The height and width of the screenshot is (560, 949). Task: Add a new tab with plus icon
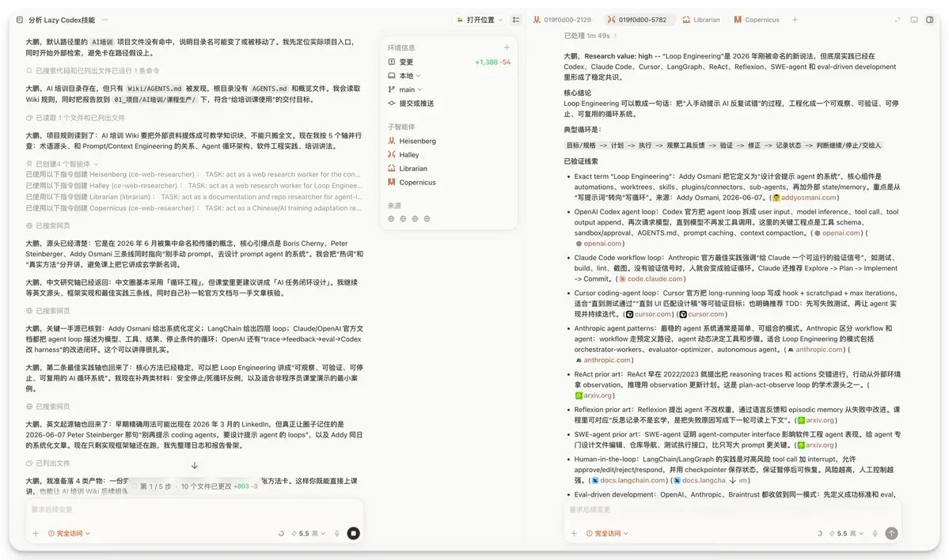(795, 20)
